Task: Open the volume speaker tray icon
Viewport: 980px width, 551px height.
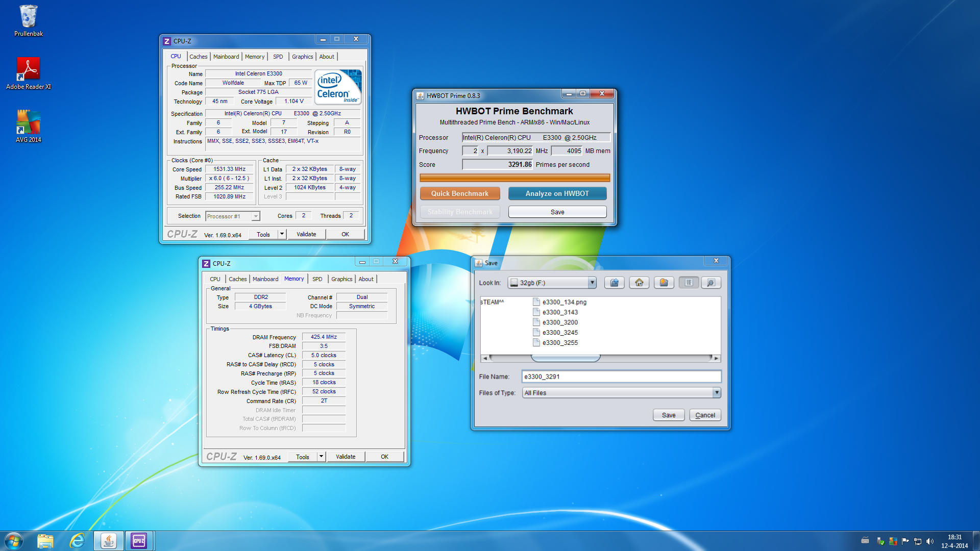Action: click(929, 541)
